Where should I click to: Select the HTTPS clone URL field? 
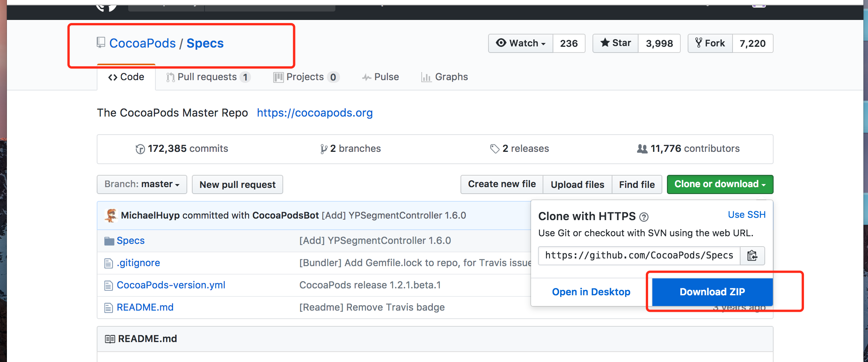click(x=639, y=255)
